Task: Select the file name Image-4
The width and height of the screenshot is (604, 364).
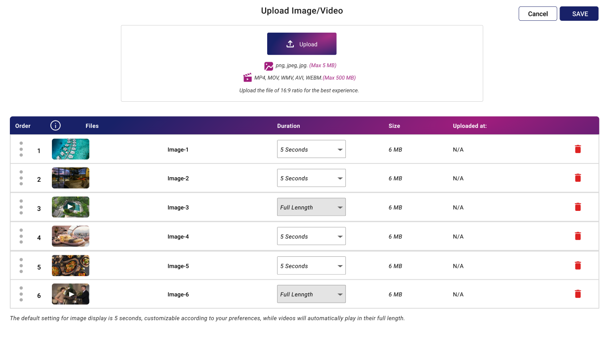Action: coord(178,237)
